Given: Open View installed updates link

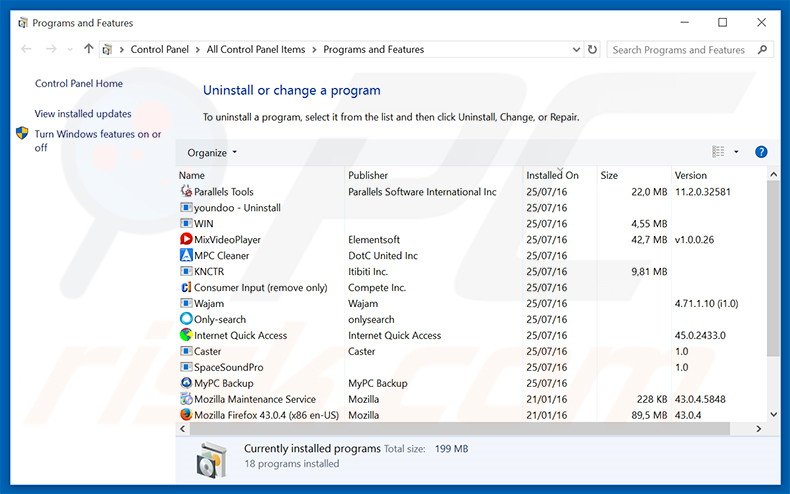Looking at the screenshot, I should point(83,114).
